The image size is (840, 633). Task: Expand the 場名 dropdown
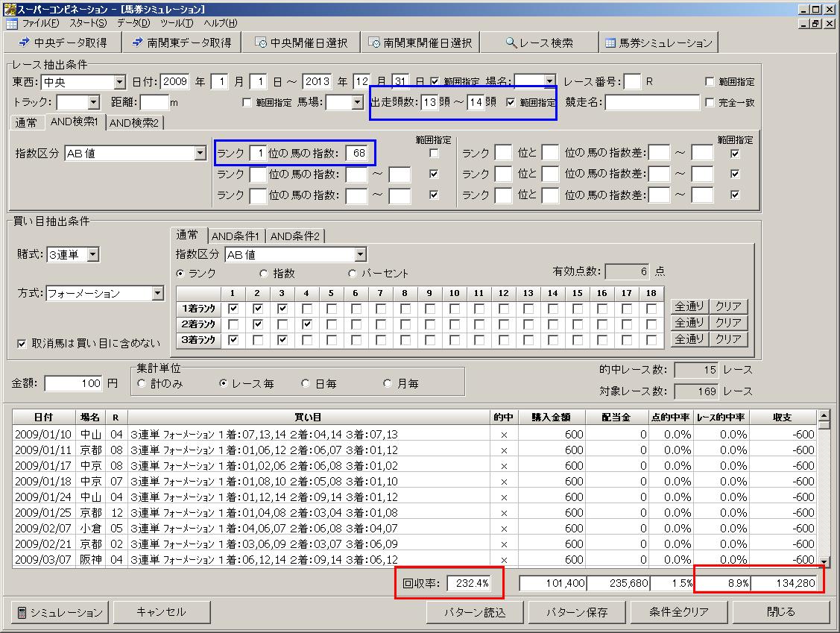tap(549, 81)
